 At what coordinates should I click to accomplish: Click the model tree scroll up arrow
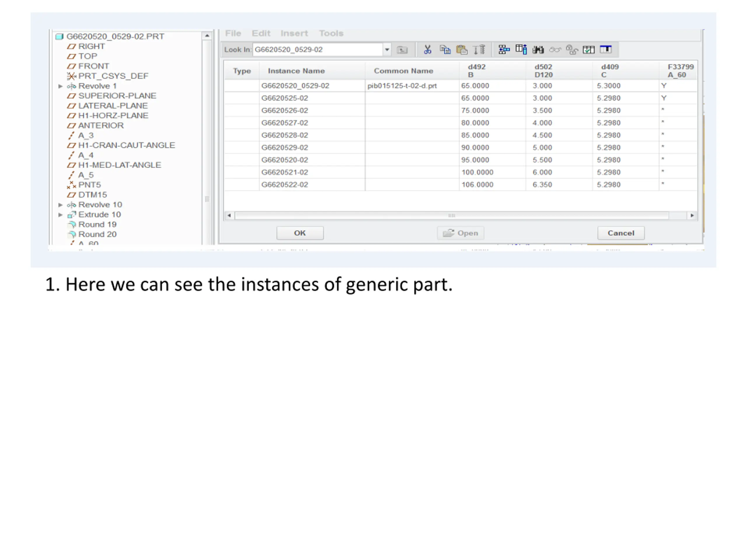pyautogui.click(x=207, y=36)
